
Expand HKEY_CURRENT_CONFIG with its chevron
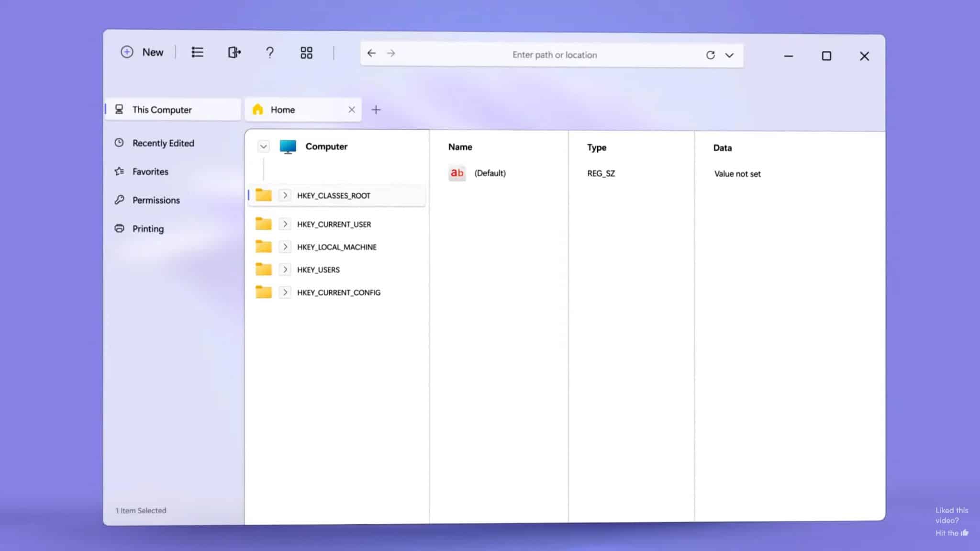pyautogui.click(x=285, y=292)
